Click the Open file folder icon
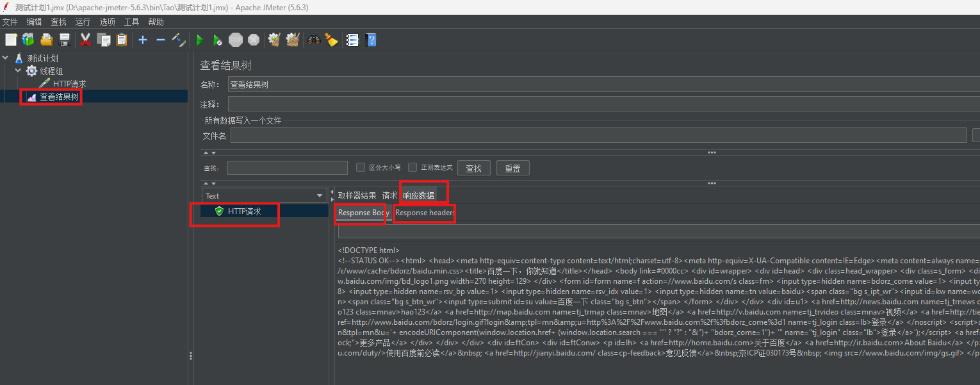This screenshot has height=385, width=980. coord(46,40)
